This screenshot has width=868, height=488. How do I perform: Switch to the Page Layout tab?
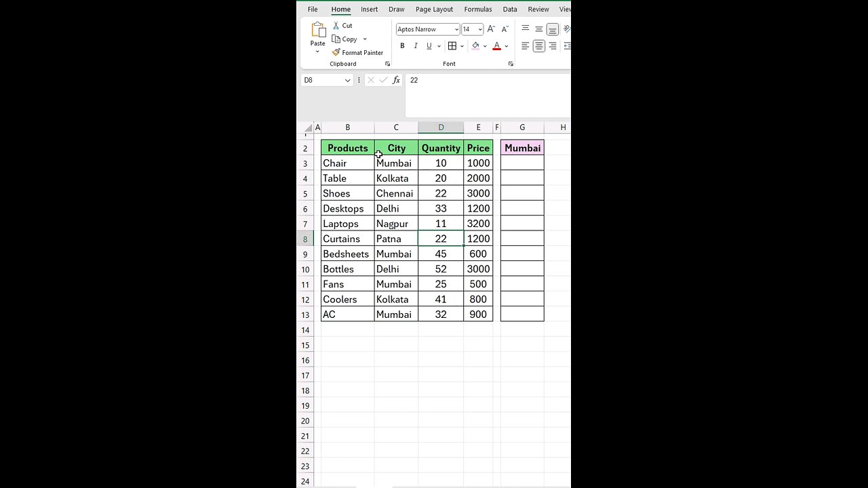coord(434,9)
